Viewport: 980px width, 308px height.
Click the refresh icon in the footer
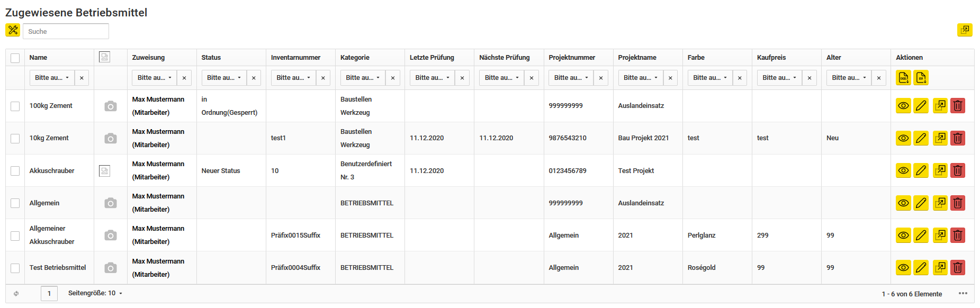(x=16, y=293)
